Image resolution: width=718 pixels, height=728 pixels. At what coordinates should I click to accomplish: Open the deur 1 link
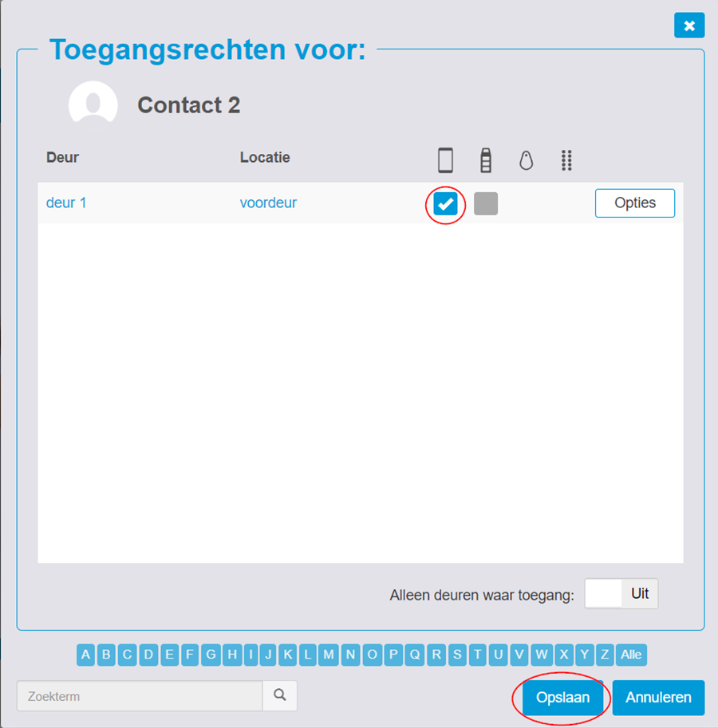[x=66, y=203]
